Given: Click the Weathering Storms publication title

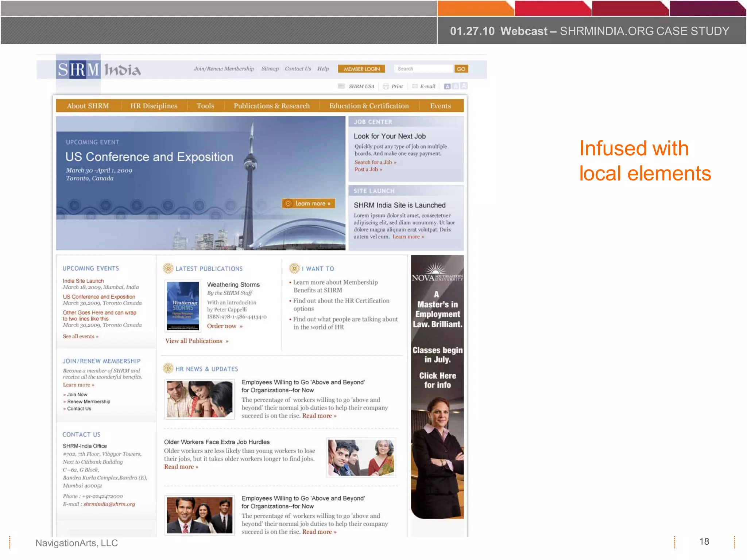Looking at the screenshot, I should 233,284.
